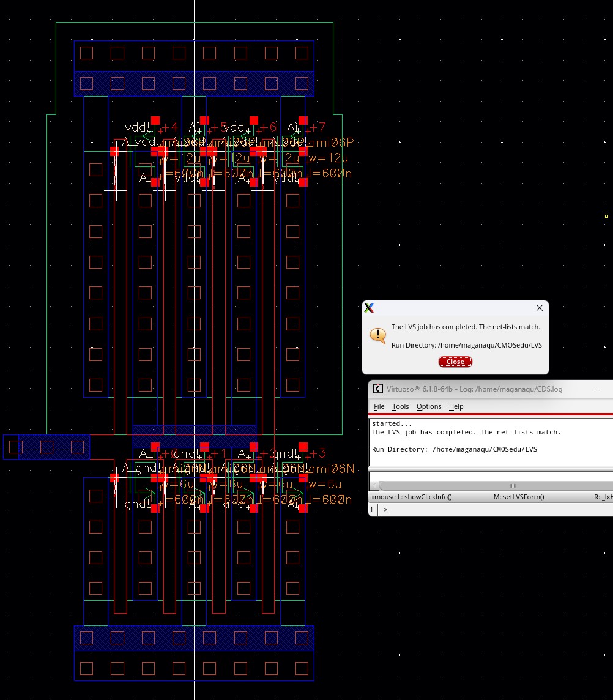The image size is (613, 700).
Task: Minimize the Virtuoso log window
Action: [598, 389]
